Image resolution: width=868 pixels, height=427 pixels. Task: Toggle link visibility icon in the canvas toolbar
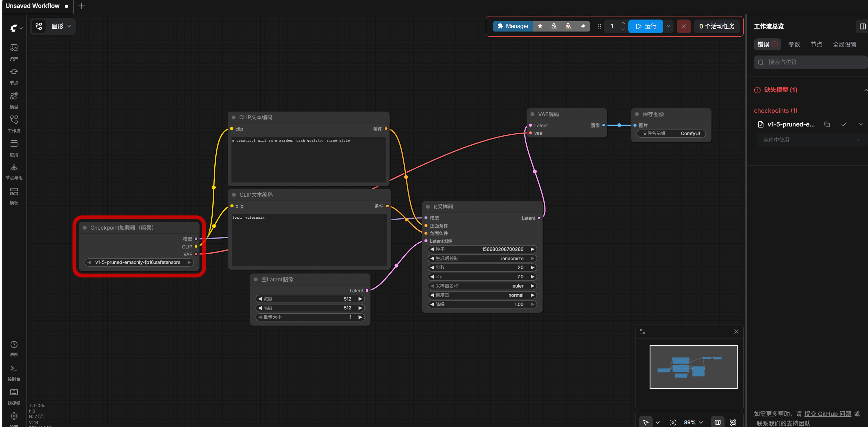pyautogui.click(x=733, y=423)
